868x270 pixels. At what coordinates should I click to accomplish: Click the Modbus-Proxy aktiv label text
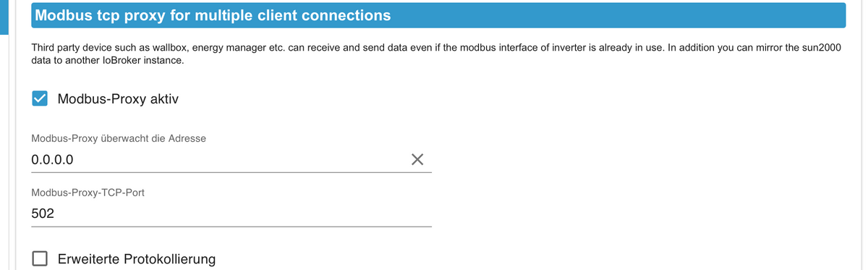click(x=118, y=99)
